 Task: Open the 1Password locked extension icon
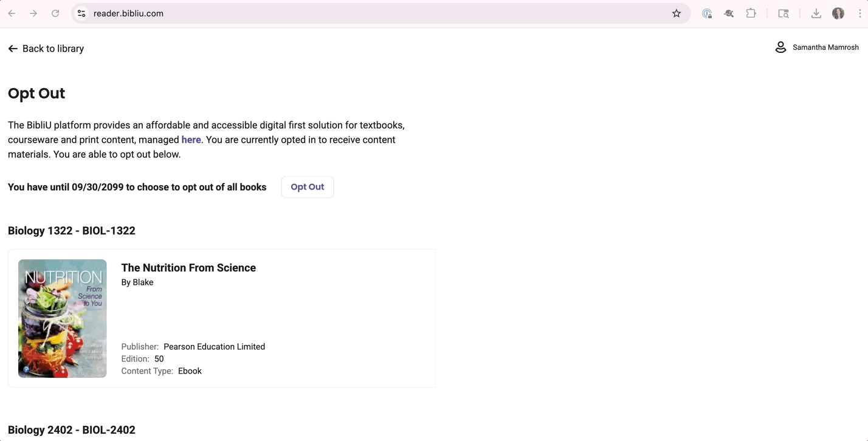[x=707, y=13]
